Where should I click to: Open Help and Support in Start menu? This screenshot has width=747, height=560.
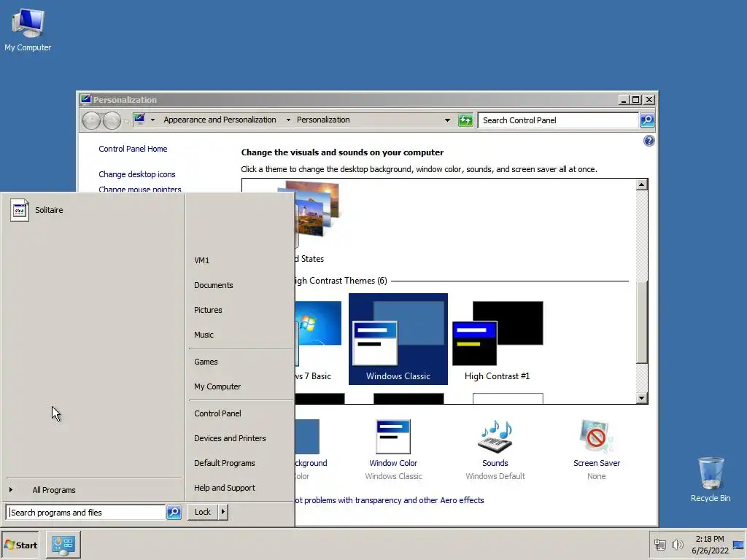click(225, 488)
